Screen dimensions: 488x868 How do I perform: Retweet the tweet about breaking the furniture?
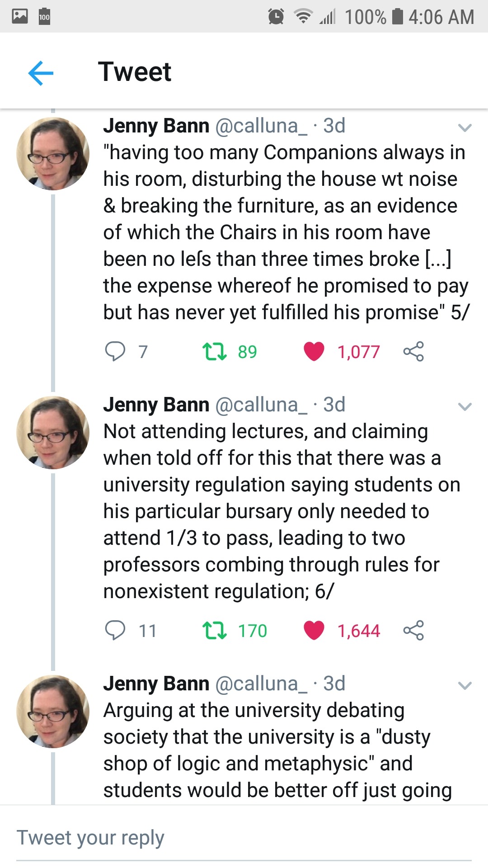(214, 351)
